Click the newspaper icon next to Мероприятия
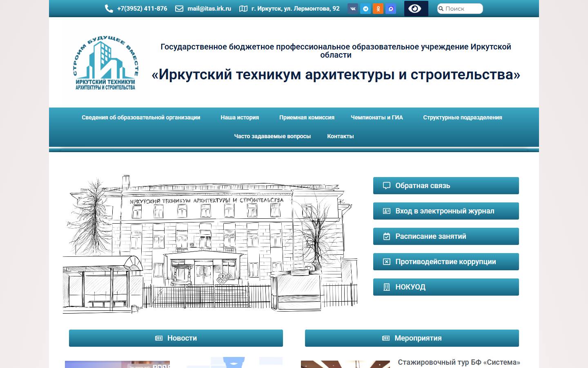The width and height of the screenshot is (588, 368). (x=386, y=338)
